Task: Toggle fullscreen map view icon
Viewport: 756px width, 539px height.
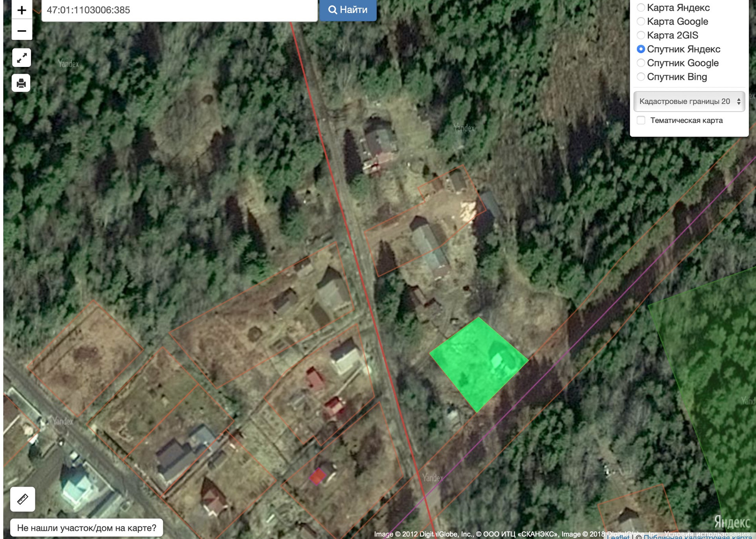Action: tap(22, 58)
